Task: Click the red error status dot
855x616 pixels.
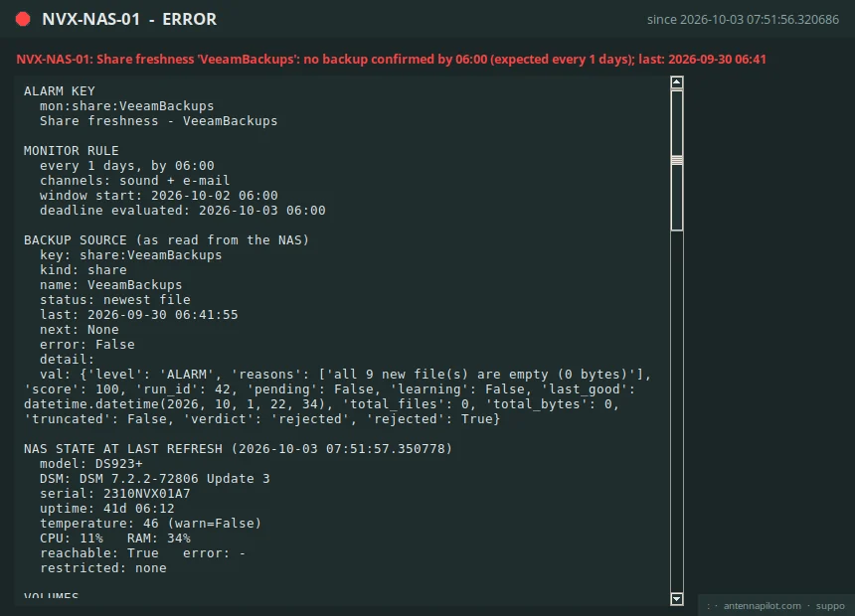Action: (x=23, y=19)
